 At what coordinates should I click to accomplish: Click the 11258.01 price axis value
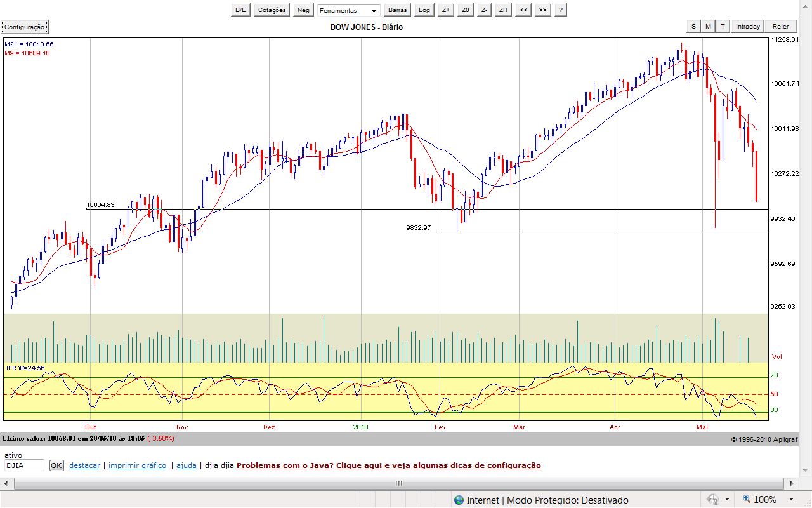(784, 39)
